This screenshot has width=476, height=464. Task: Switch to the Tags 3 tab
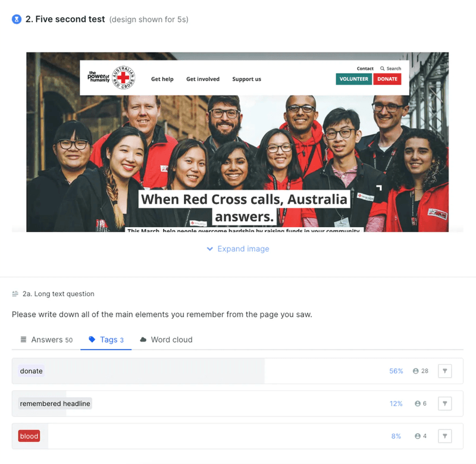(106, 340)
